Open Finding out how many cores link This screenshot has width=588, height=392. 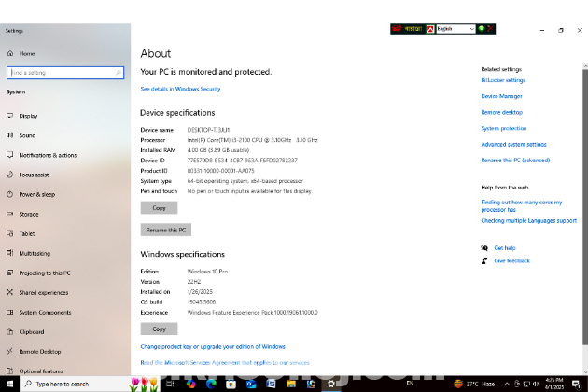tap(522, 206)
